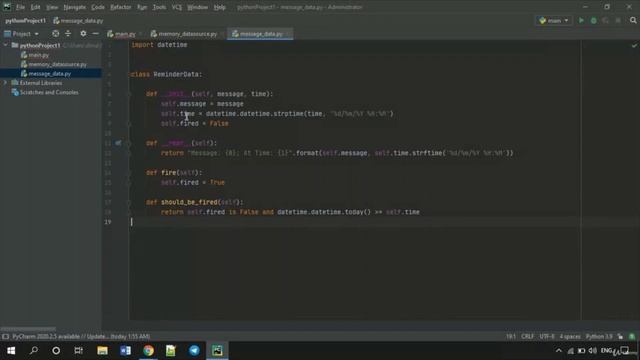640x360 pixels.
Task: Change CRLF line separator in status bar
Action: pos(527,337)
